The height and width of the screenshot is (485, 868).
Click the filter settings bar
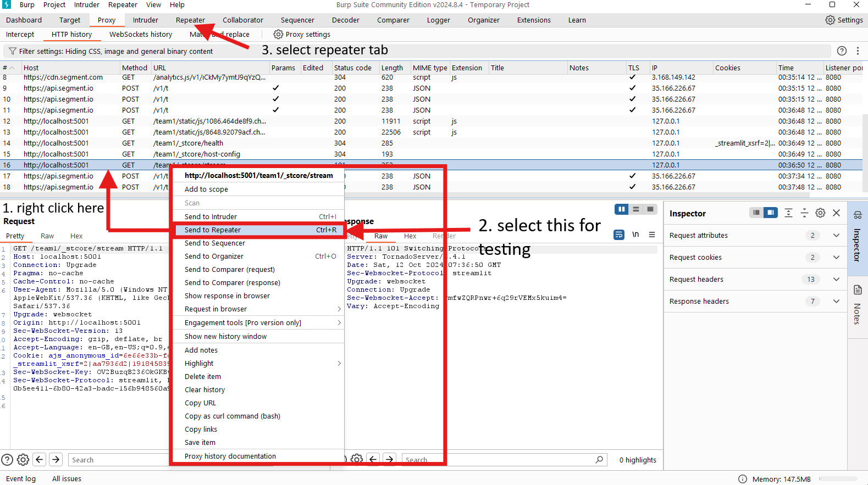point(418,51)
